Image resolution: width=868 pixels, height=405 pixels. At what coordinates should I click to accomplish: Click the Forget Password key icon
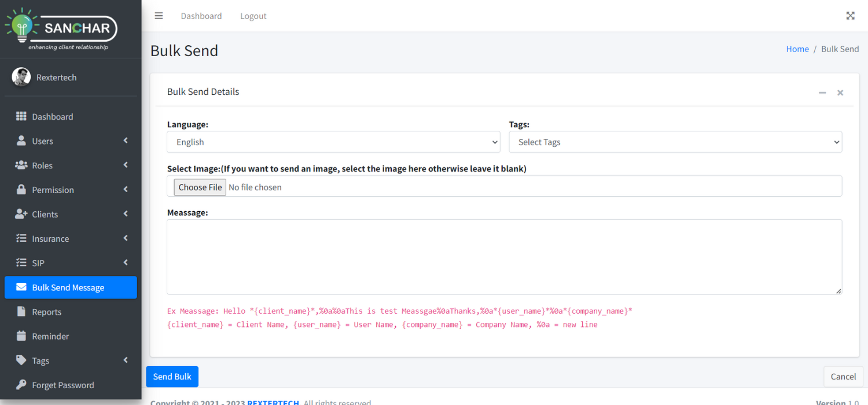[x=21, y=385]
